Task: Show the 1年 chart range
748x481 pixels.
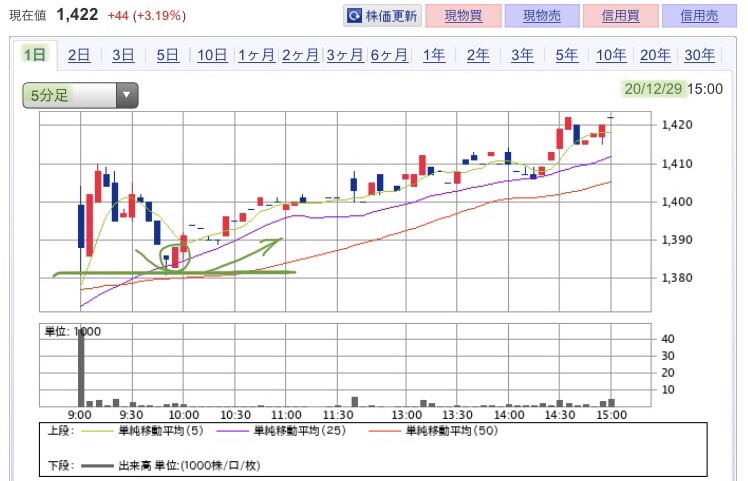Action: coord(434,55)
